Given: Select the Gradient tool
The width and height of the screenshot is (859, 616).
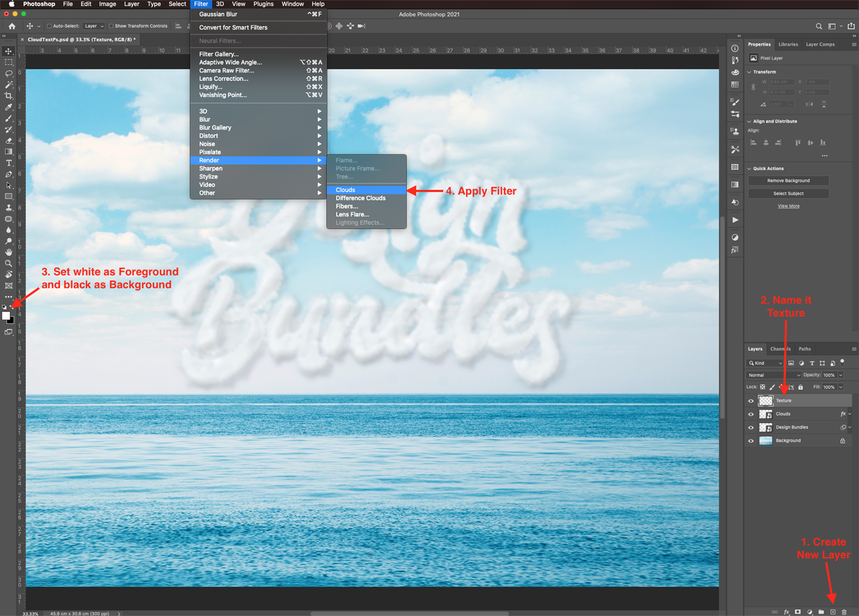Looking at the screenshot, I should point(9,152).
